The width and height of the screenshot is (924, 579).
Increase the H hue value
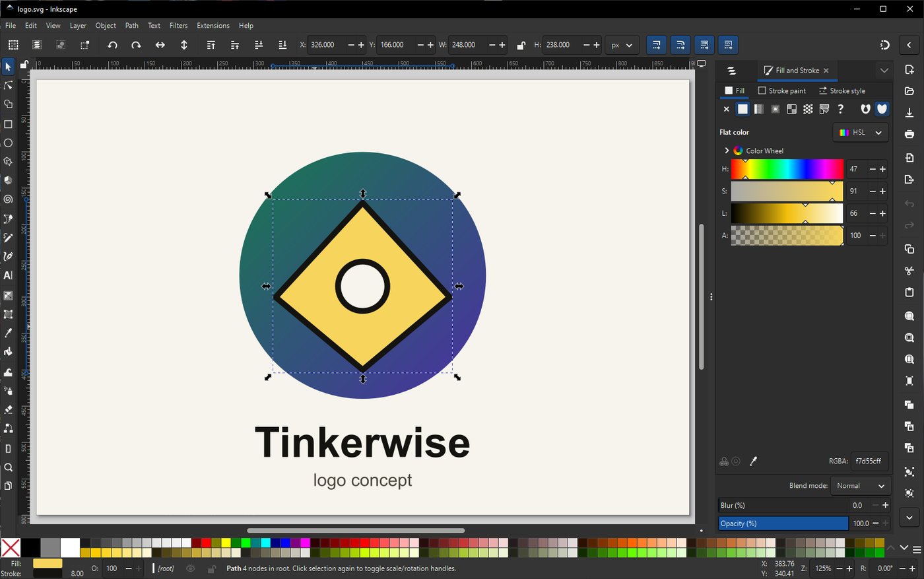pyautogui.click(x=882, y=169)
